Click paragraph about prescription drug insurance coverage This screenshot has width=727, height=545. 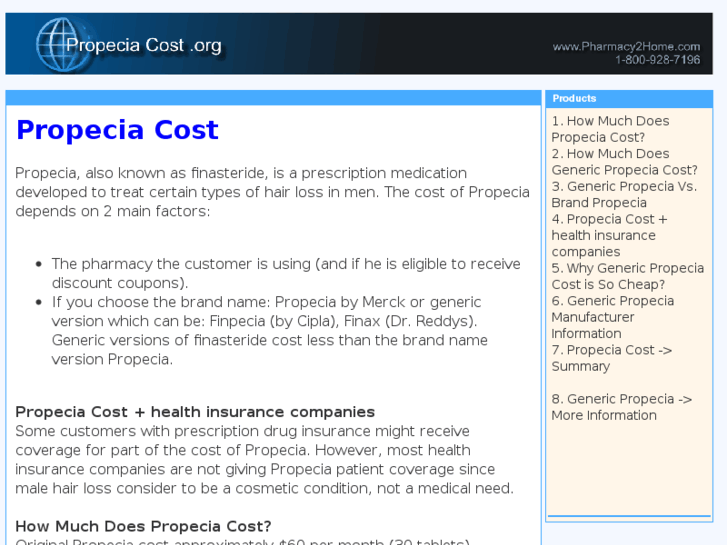pyautogui.click(x=264, y=459)
